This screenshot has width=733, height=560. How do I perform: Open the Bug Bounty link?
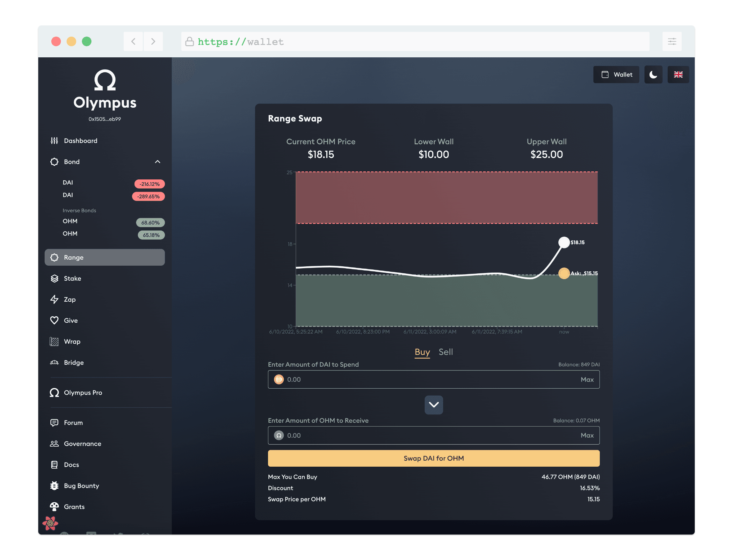(105, 485)
